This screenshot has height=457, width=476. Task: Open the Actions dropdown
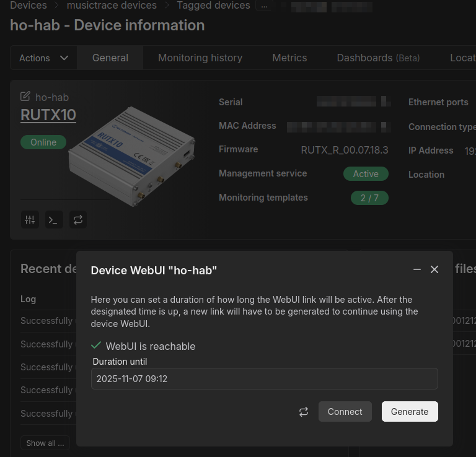click(x=43, y=58)
